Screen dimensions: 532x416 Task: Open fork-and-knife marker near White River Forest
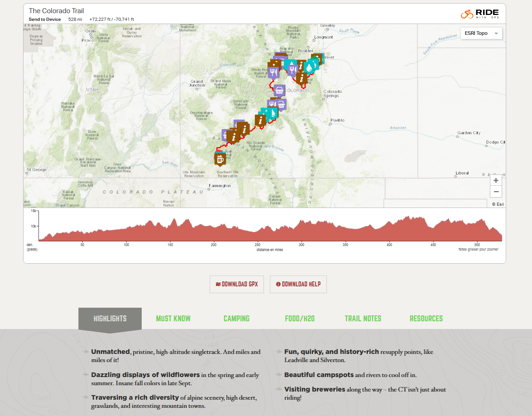273,72
